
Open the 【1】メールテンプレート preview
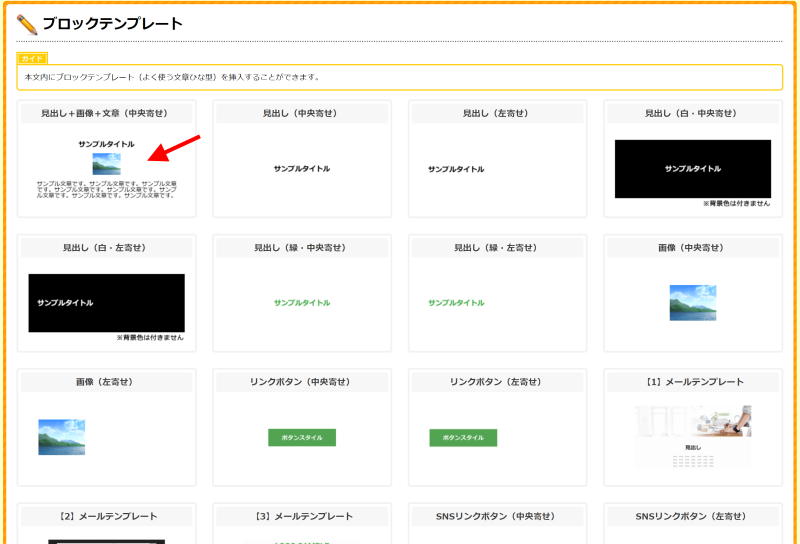coord(693,437)
